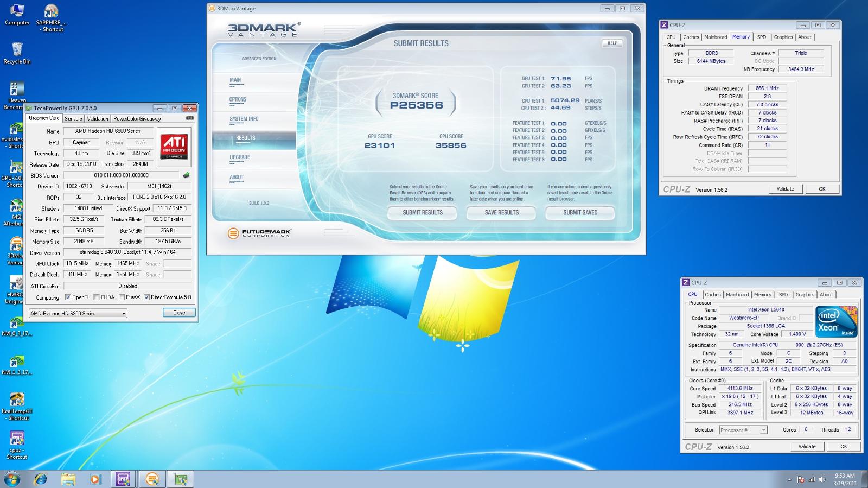Select the Recycle Bin icon
868x488 pixels.
tap(17, 53)
